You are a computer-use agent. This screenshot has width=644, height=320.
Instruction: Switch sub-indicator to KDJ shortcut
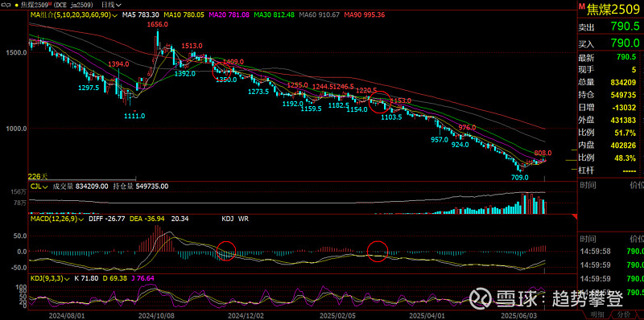click(x=227, y=219)
